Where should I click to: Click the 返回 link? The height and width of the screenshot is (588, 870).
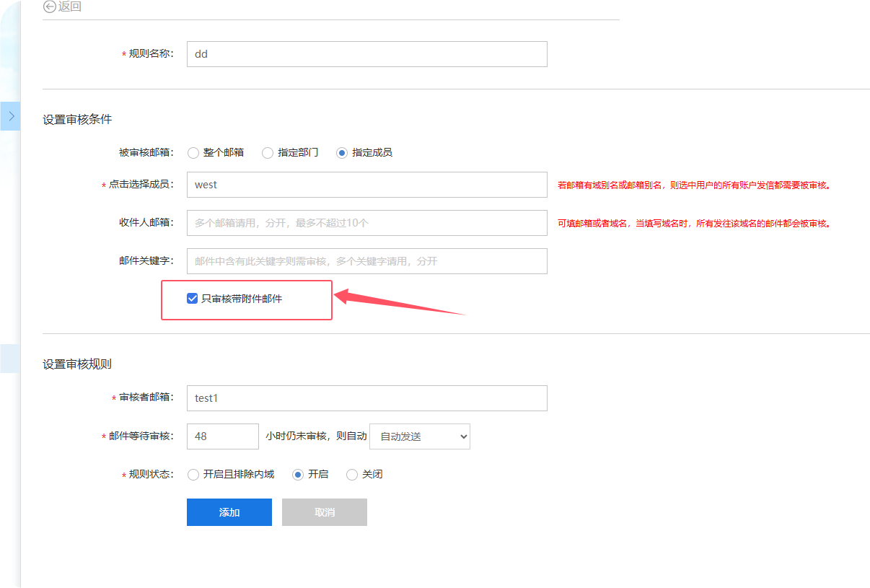coord(69,6)
